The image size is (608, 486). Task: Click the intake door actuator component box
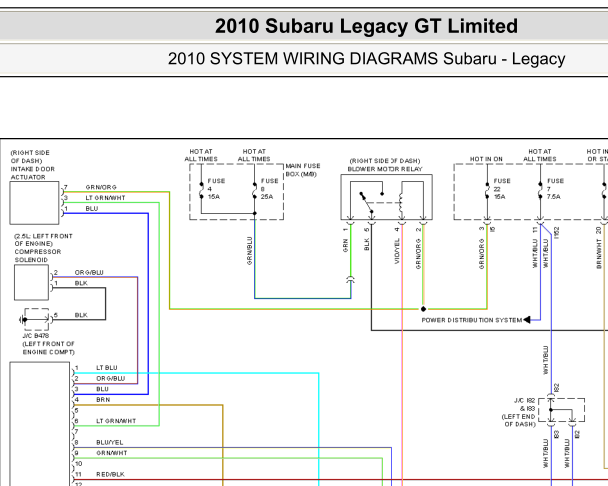35,203
